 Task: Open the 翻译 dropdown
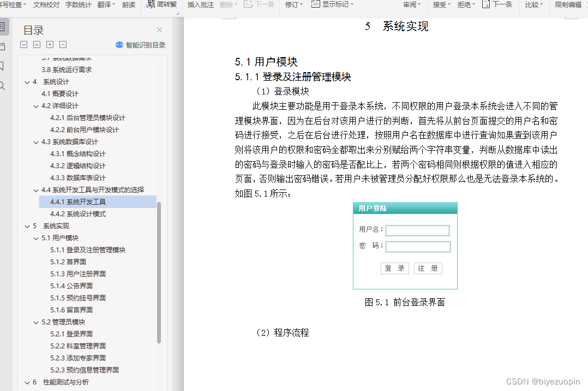[x=106, y=4]
